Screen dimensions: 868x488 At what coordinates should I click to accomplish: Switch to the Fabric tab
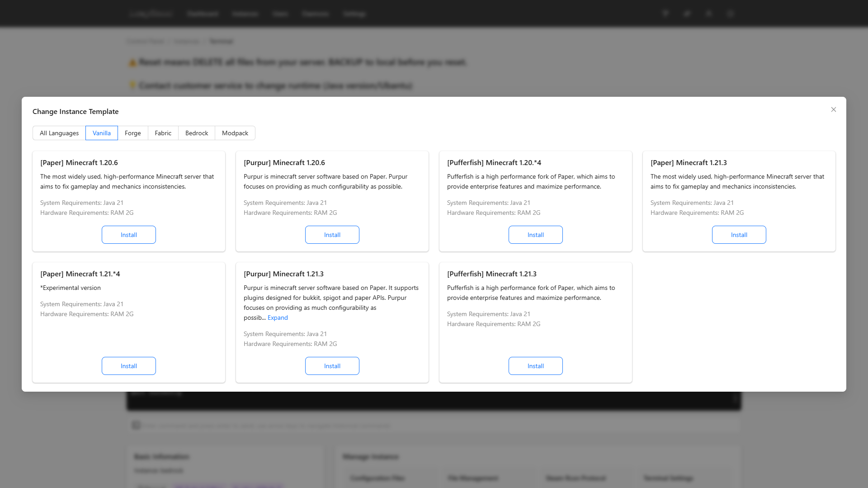(x=163, y=133)
